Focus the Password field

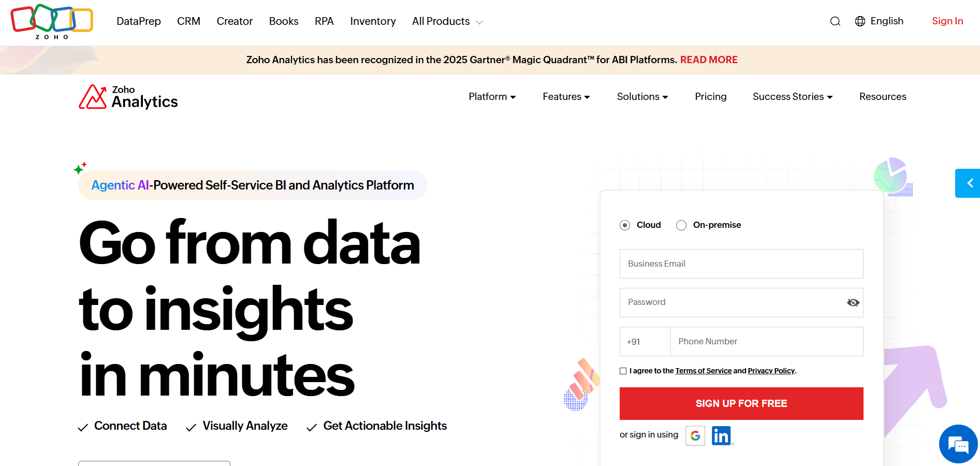pyautogui.click(x=741, y=303)
